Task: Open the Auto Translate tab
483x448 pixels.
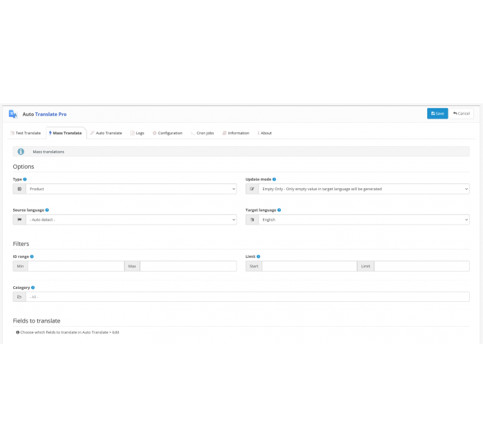Action: [x=106, y=133]
